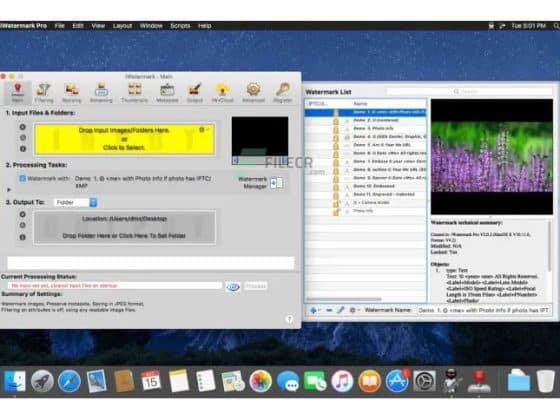Open System Preferences from the Dock
The height and width of the screenshot is (420, 560).
[x=424, y=381]
